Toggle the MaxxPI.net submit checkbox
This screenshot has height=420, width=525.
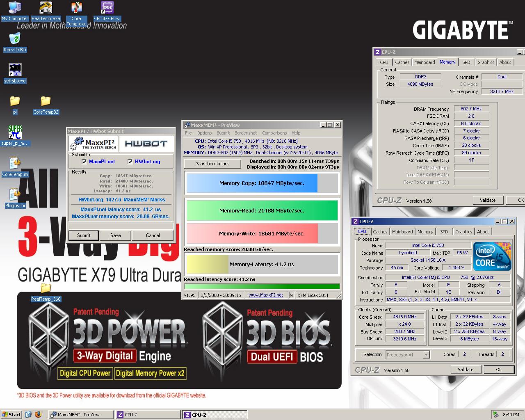[84, 162]
